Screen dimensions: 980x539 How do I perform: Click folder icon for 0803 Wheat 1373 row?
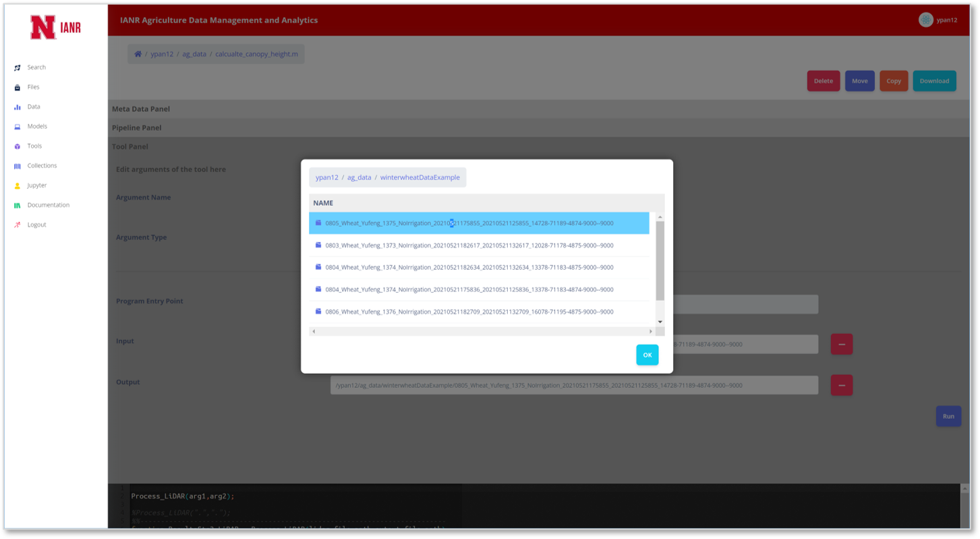coord(318,245)
